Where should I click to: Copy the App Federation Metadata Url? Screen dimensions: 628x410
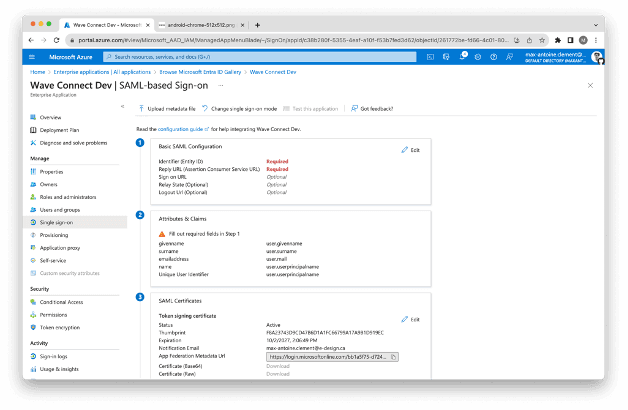click(394, 356)
